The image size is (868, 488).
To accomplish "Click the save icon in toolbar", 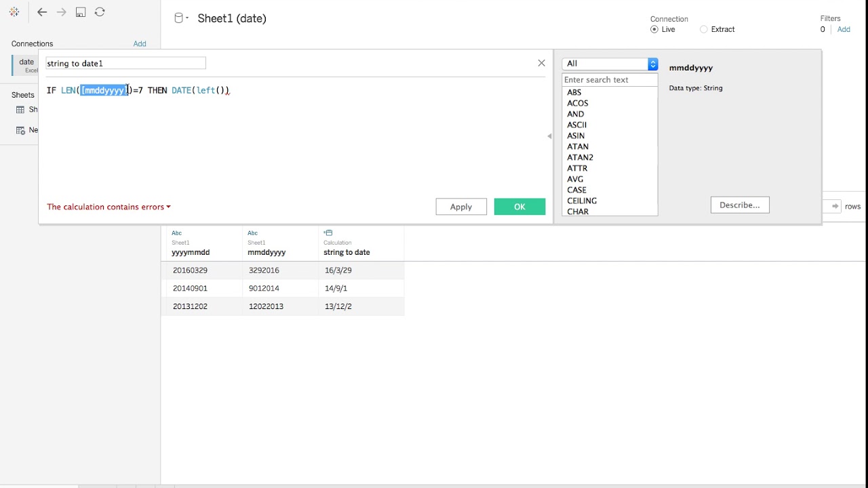I will tap(81, 12).
